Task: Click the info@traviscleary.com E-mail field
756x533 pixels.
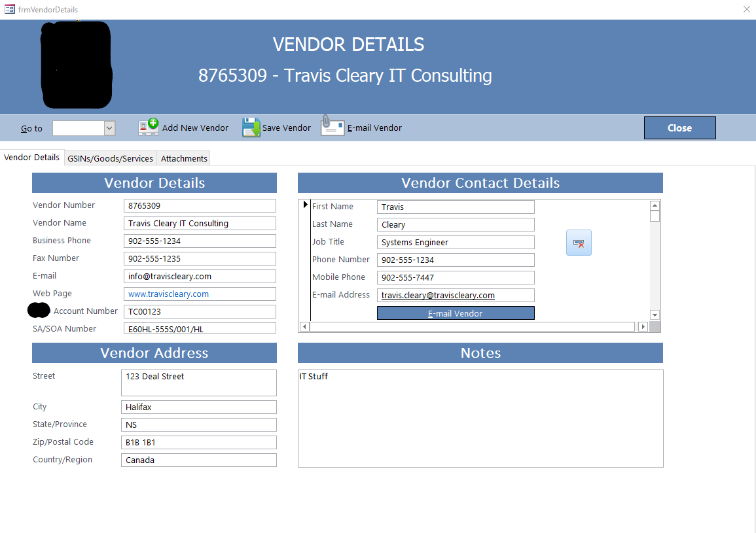Action: (x=200, y=277)
